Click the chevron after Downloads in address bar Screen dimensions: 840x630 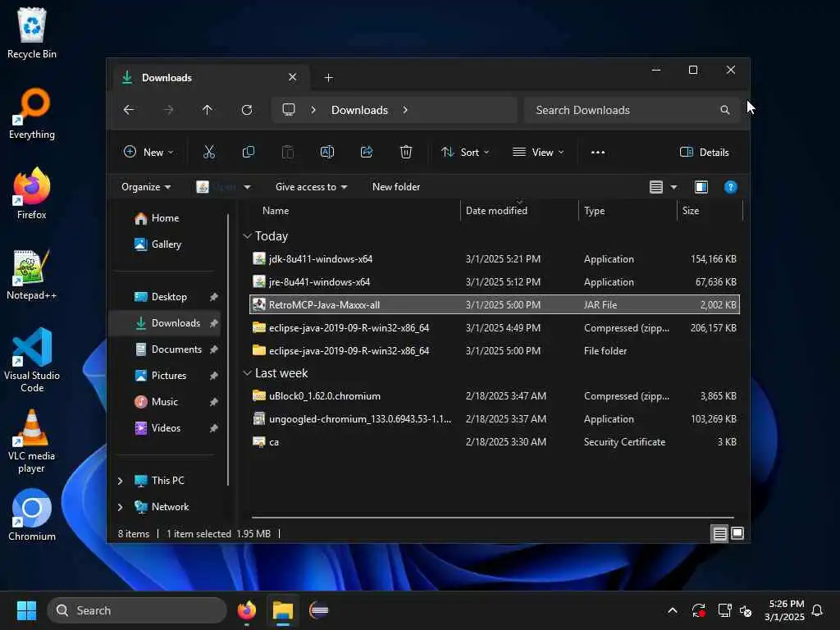pyautogui.click(x=405, y=110)
